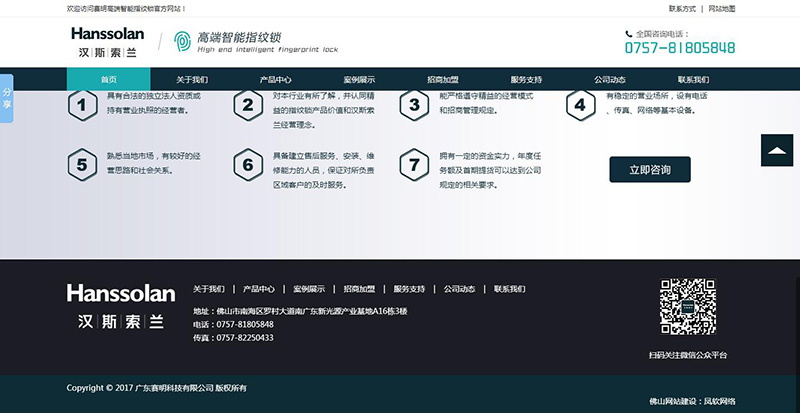Click 凤软网络 site builder link
This screenshot has height=413, width=800.
(720, 401)
